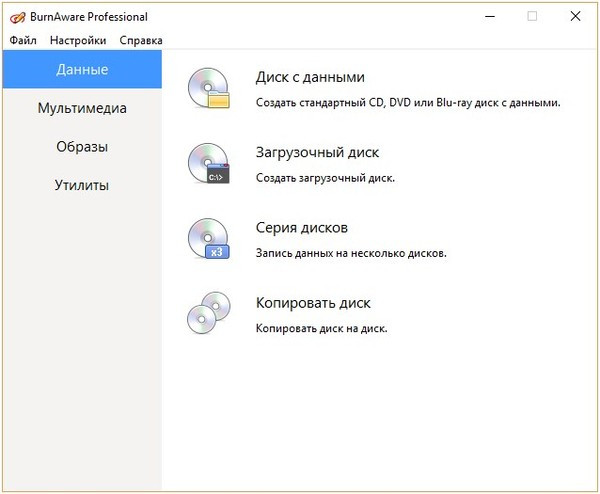Click the description 'Создать стандартный CD, DVD или Blu-ray'
Viewport: 600px width, 494px height.
coord(408,103)
